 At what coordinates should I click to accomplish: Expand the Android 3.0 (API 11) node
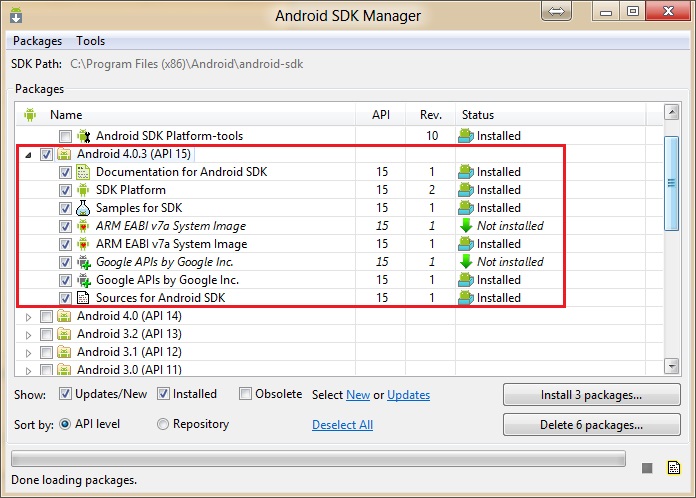click(28, 371)
